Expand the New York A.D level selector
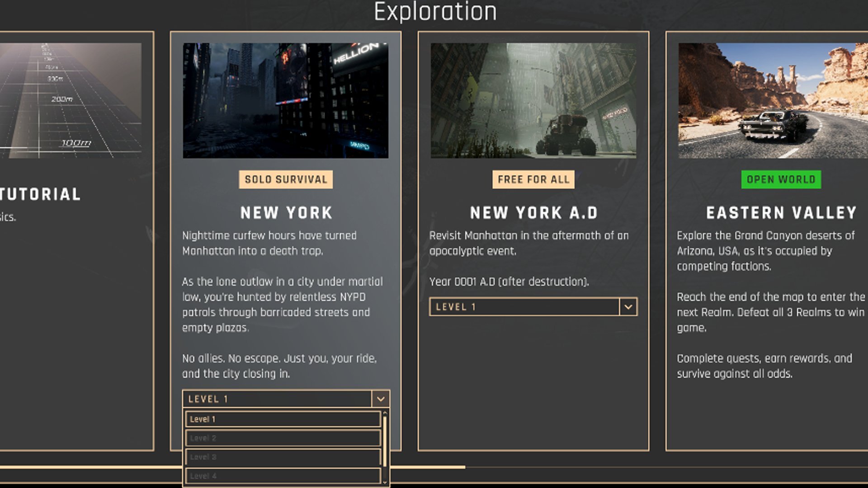This screenshot has width=868, height=488. pos(524,307)
